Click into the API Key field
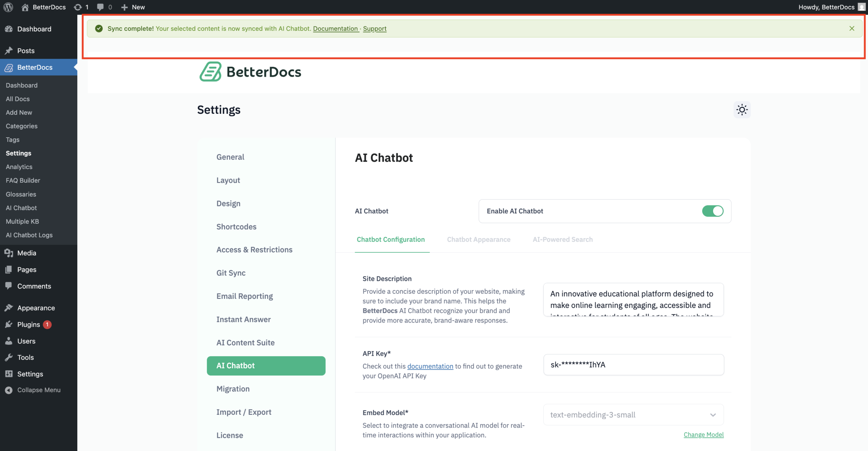This screenshot has height=451, width=868. [633, 365]
